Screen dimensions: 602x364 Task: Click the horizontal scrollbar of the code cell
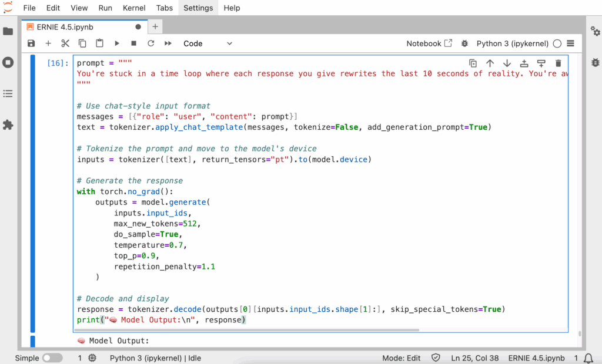point(246,330)
